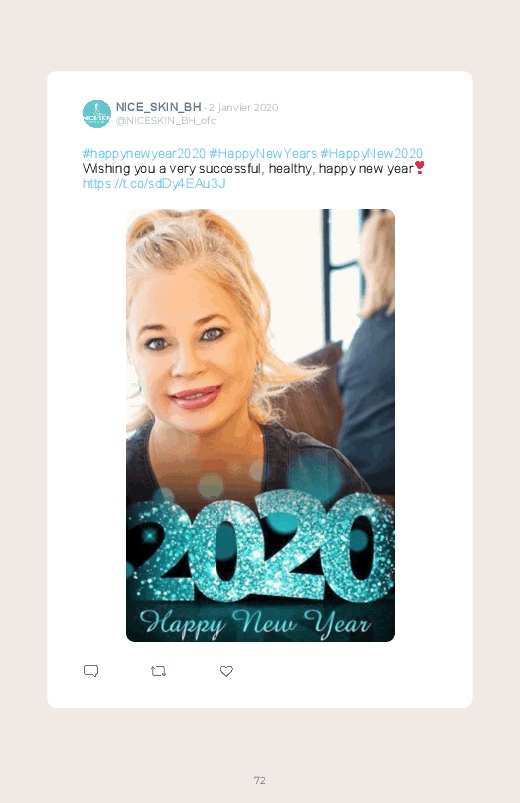This screenshot has width=520, height=803.
Task: Click the reply speech bubble icon
Action: click(x=91, y=671)
